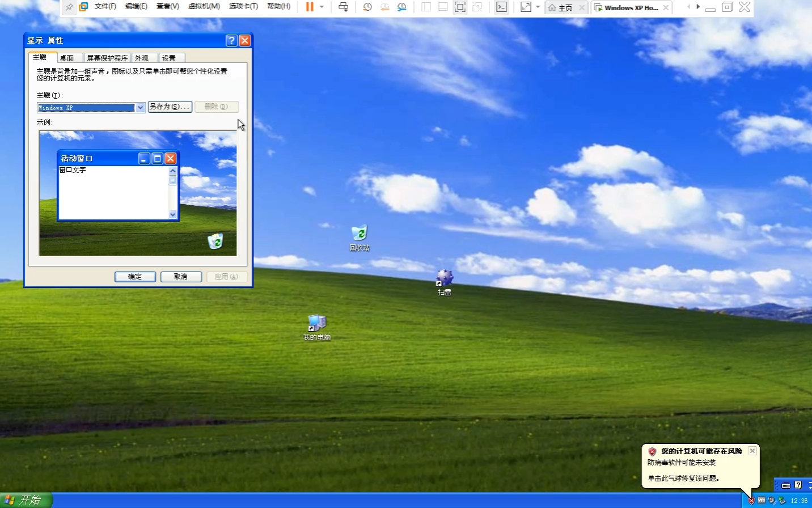This screenshot has height=508, width=812.
Task: Select the 回收站 desktop icon
Action: click(x=360, y=238)
